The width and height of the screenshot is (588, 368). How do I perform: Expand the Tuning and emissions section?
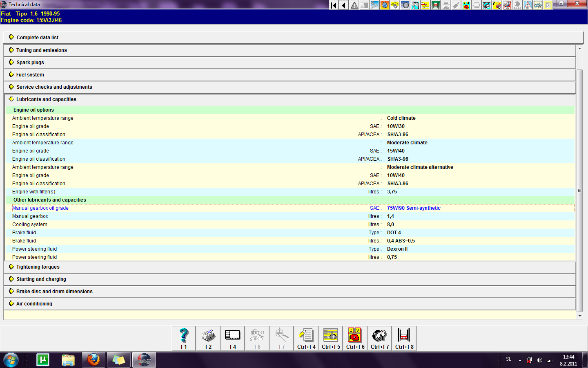290,50
